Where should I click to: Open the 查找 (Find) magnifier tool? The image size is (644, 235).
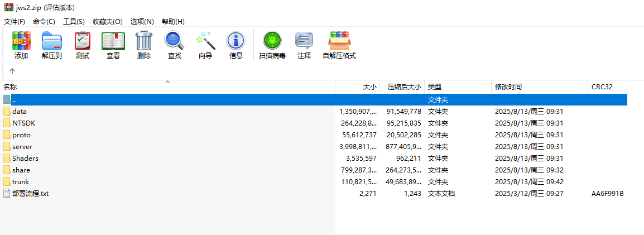coord(175,45)
